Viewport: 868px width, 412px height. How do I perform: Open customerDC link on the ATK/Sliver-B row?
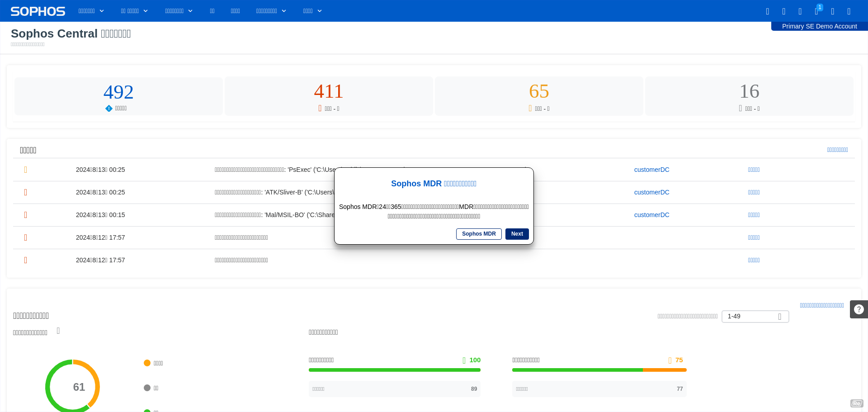(x=652, y=192)
